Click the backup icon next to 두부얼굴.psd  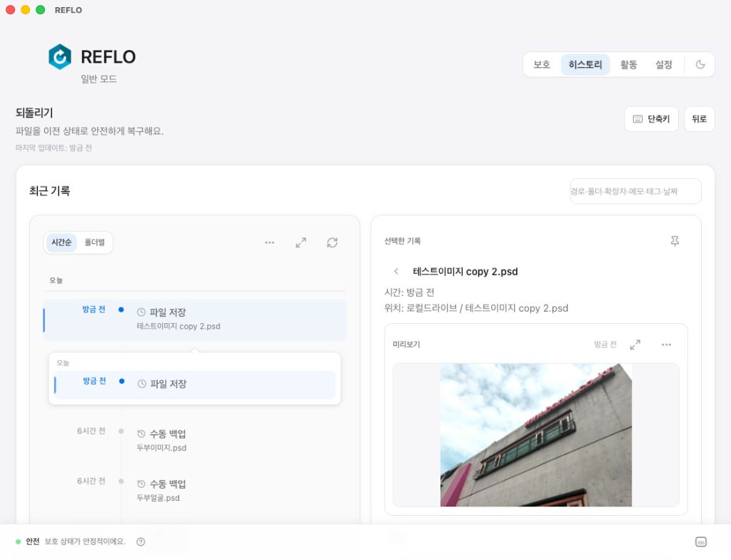[x=141, y=484]
